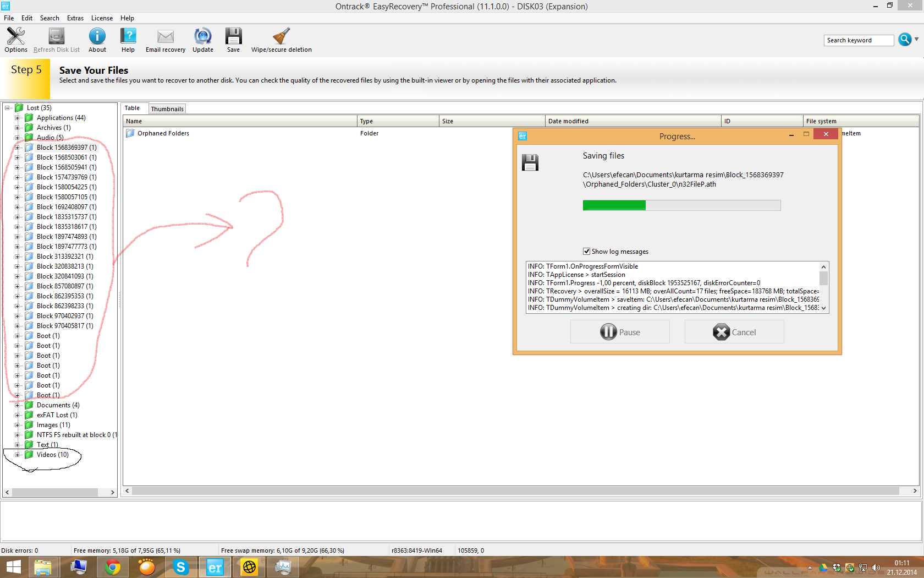
Task: Expand the exFAT Lost (1) node
Action: (17, 415)
